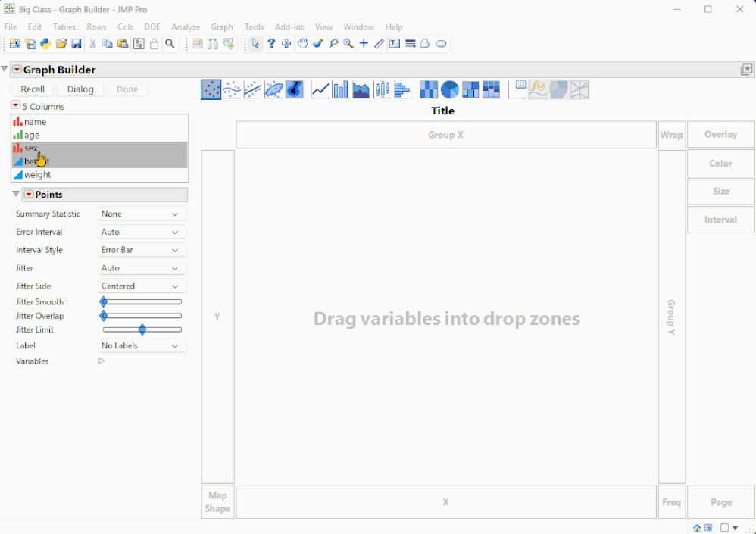Click the Line chart element icon

[x=320, y=89]
